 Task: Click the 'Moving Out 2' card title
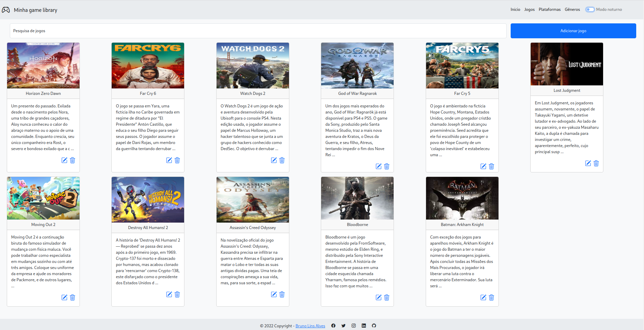click(x=43, y=225)
